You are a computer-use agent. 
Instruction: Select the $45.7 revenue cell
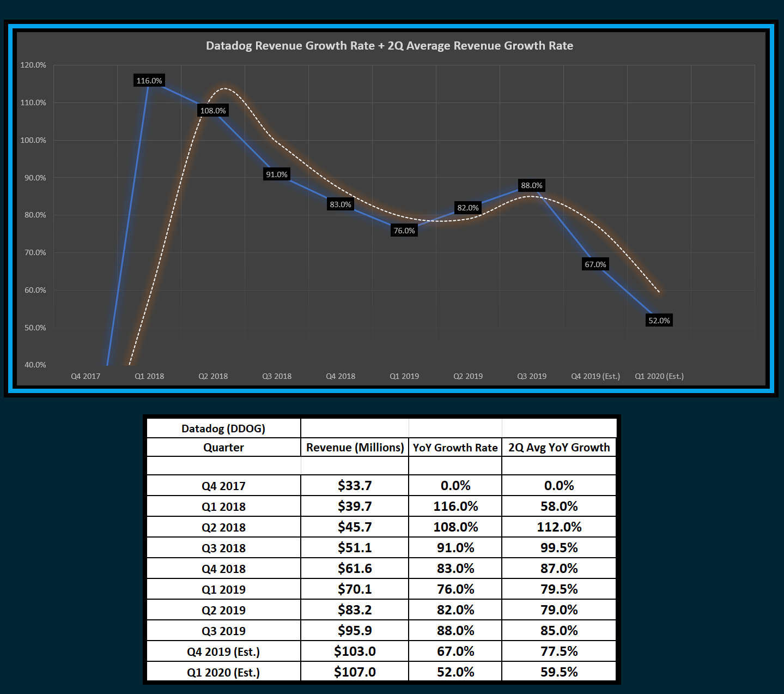point(355,527)
